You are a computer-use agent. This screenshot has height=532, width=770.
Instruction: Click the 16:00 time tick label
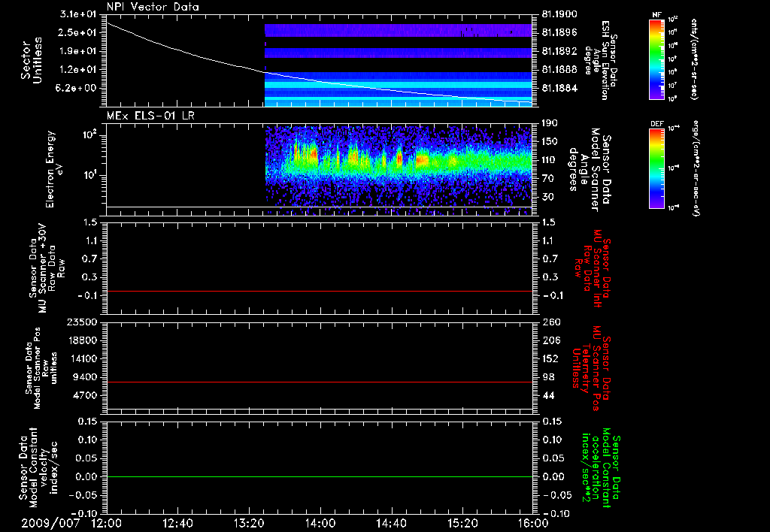(533, 523)
